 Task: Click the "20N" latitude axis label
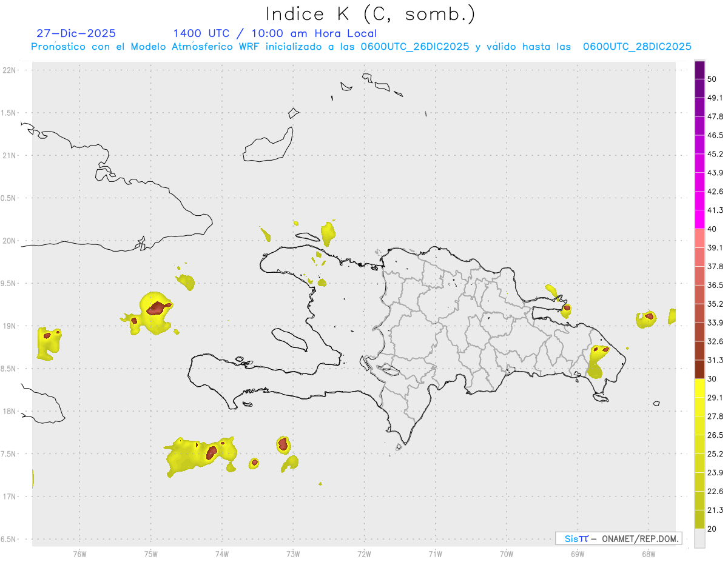pyautogui.click(x=10, y=241)
